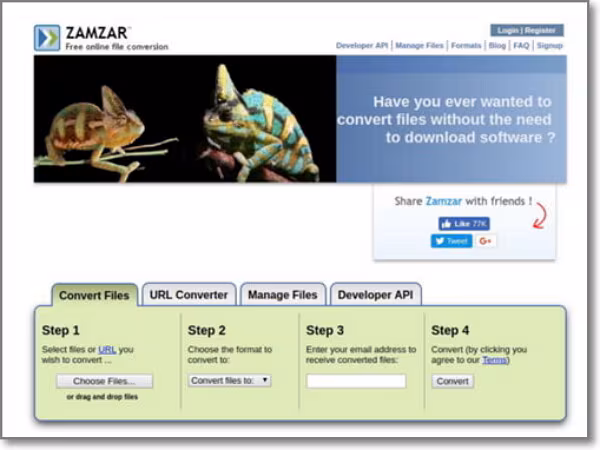The width and height of the screenshot is (600, 450).
Task: Click the Google Plus share icon
Action: (485, 241)
